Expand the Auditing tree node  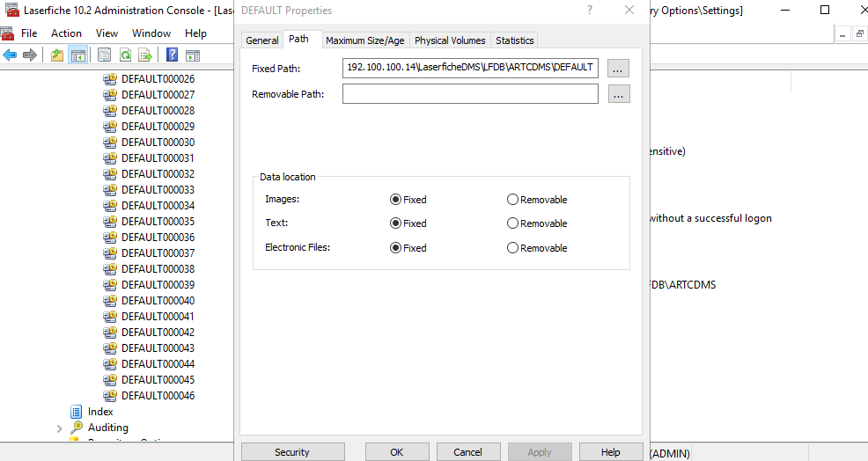pyautogui.click(x=59, y=428)
